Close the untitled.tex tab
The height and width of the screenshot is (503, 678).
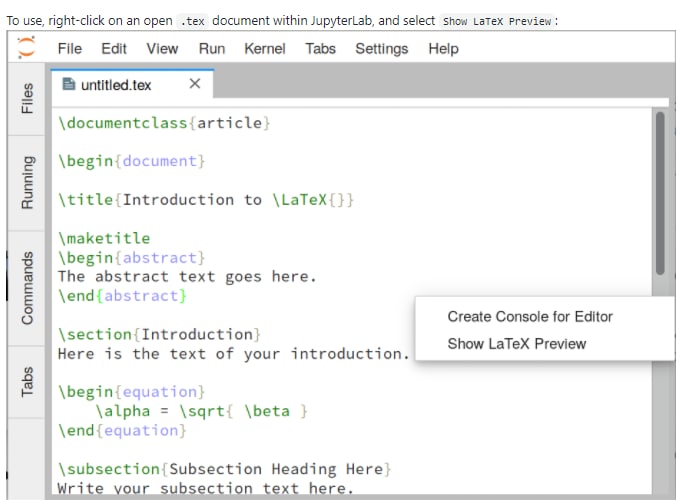(195, 83)
